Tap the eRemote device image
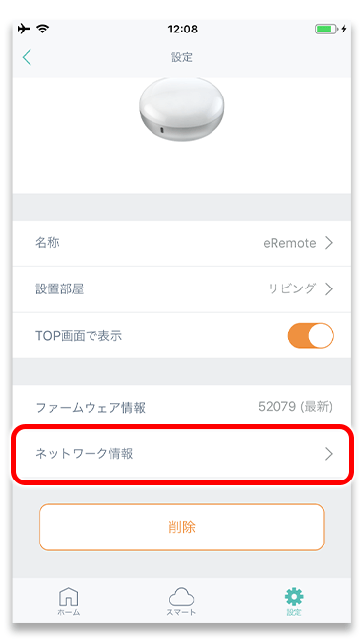Image resolution: width=364 pixels, height=640 pixels. coord(181,109)
